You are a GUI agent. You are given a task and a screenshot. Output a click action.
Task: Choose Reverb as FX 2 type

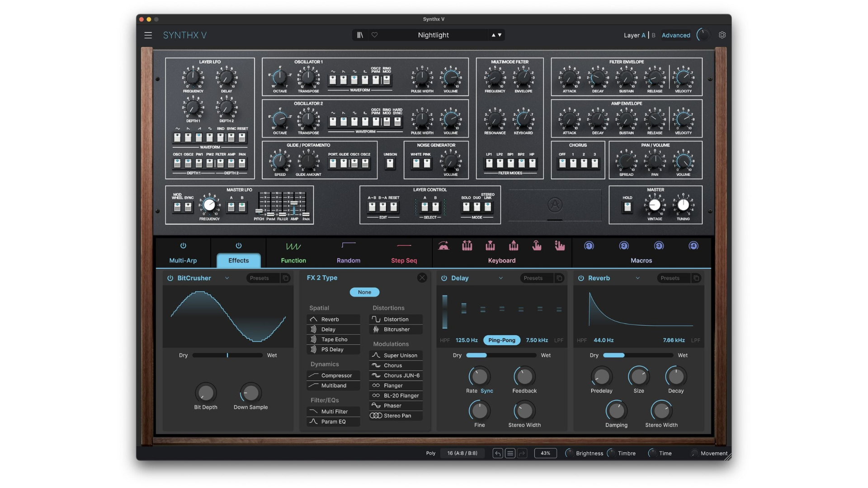point(333,319)
